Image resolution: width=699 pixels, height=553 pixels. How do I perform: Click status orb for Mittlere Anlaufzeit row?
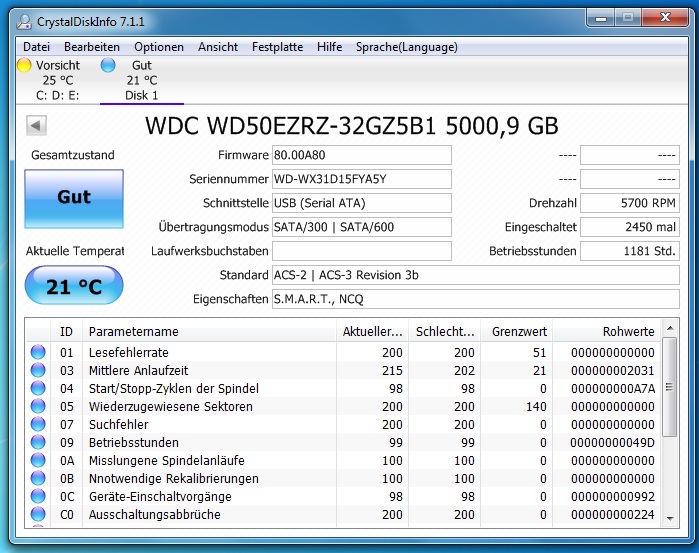coord(38,370)
